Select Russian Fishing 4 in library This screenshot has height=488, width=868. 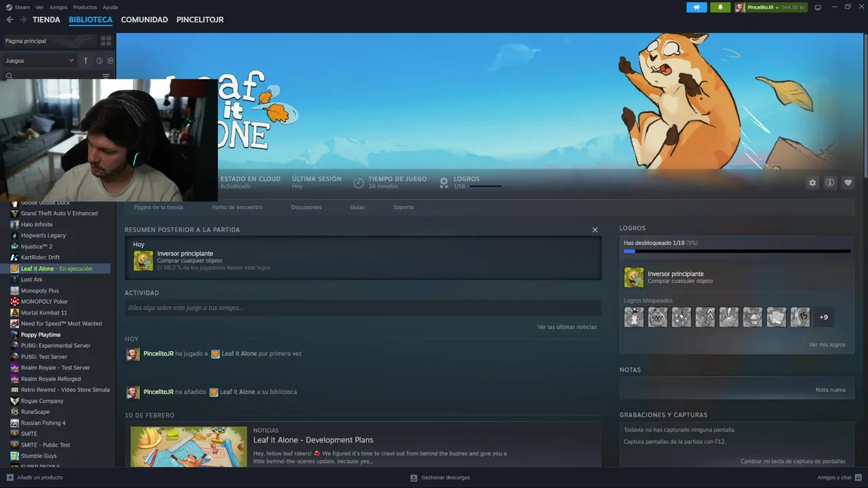point(43,423)
